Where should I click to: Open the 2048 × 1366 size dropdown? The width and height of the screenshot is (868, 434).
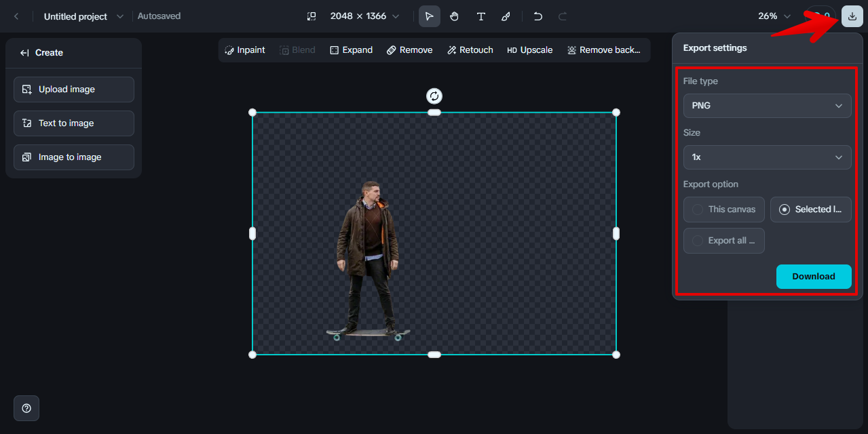364,16
